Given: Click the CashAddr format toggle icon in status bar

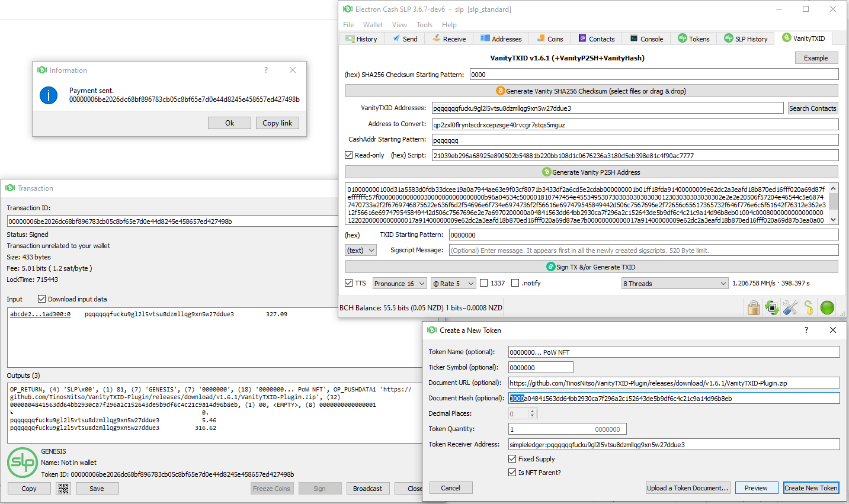Looking at the screenshot, I should click(x=772, y=307).
